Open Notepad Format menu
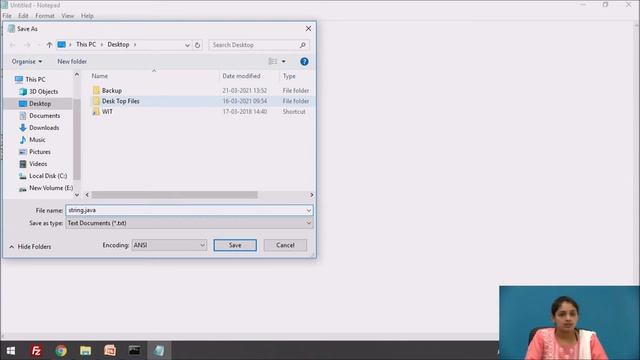 (45, 16)
